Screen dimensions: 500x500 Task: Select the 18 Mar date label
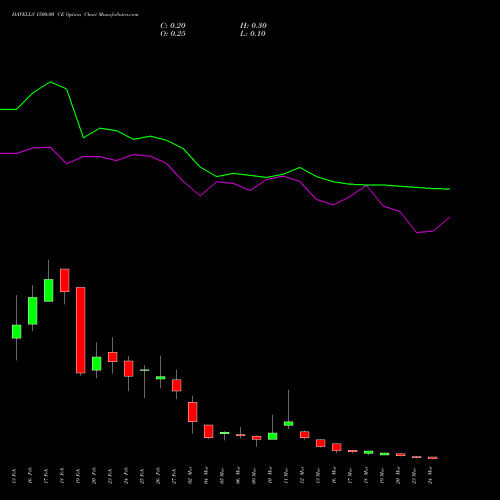click(x=366, y=476)
